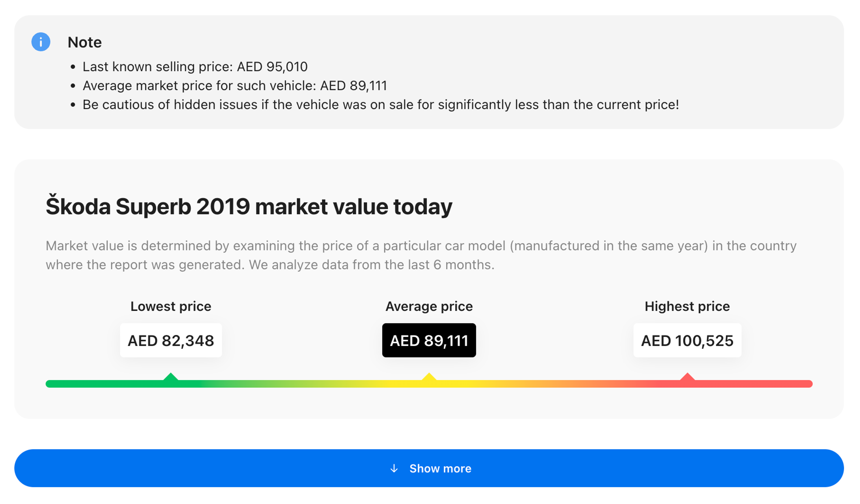Click the AED 82,348 lowest price box

click(171, 341)
